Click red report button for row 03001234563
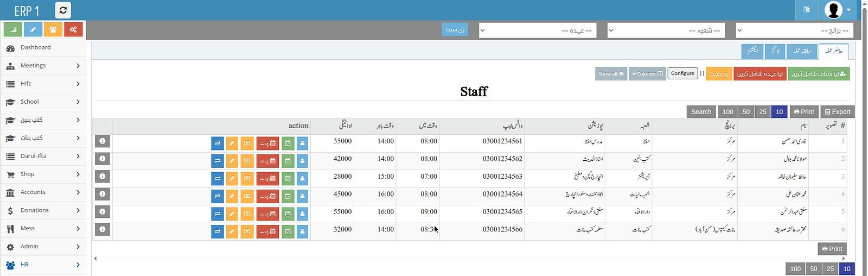The height and width of the screenshot is (276, 868). (x=267, y=178)
